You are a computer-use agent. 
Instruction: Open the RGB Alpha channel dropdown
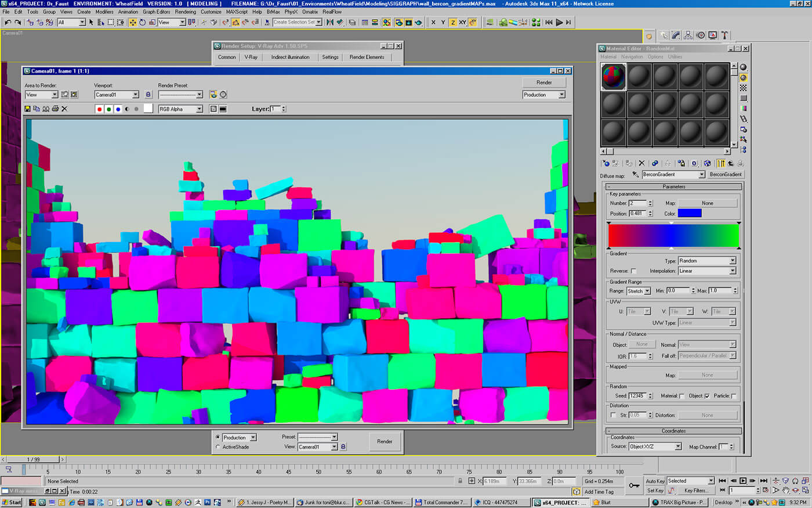point(180,109)
